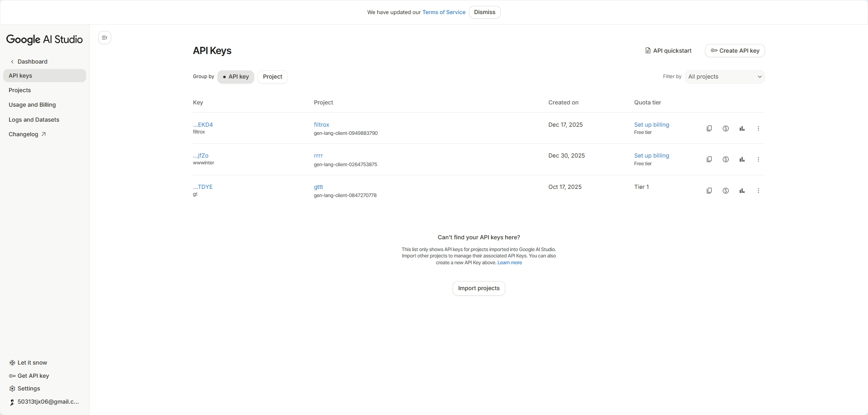View usage chart for the ...TDYE key

pos(742,191)
